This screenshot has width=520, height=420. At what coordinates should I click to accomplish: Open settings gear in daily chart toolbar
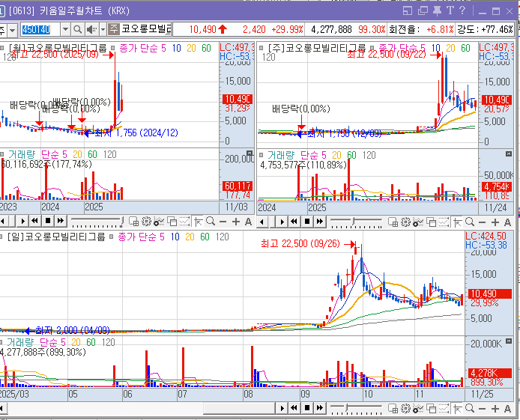pyautogui.click(x=405, y=409)
